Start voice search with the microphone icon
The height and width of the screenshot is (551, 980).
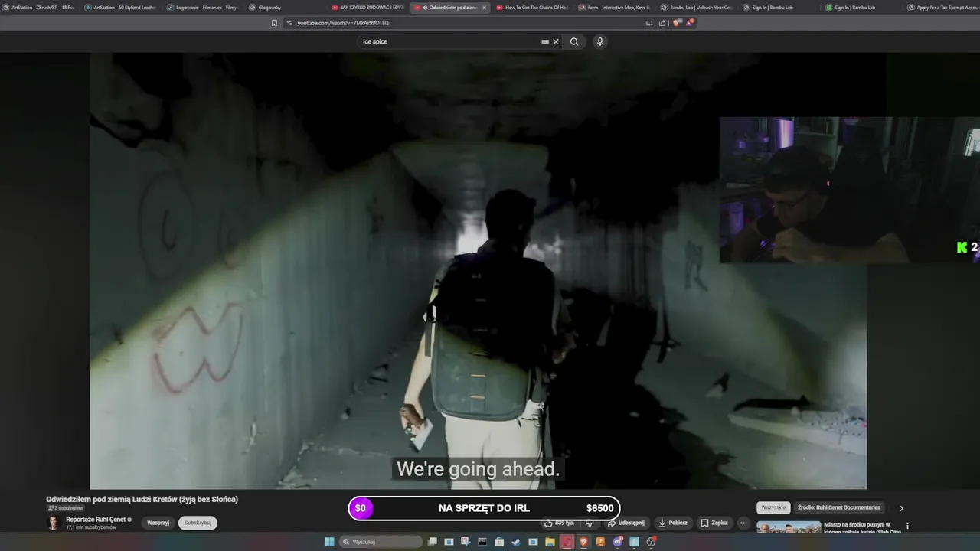[600, 41]
